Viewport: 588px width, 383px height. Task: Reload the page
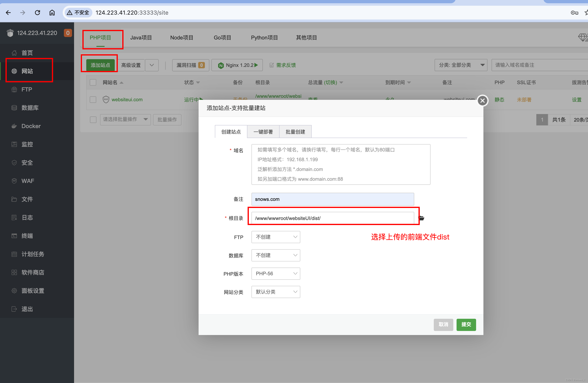click(x=37, y=13)
